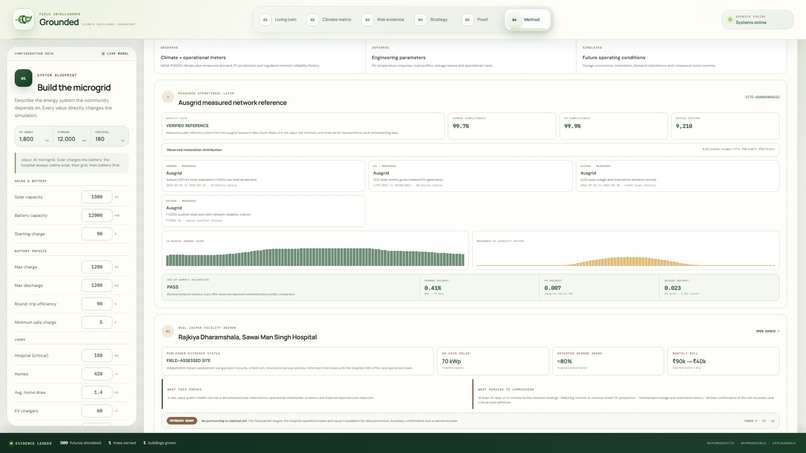Viewport: 806px width, 453px height.
Task: Click the Solar capacity input field
Action: pos(97,197)
